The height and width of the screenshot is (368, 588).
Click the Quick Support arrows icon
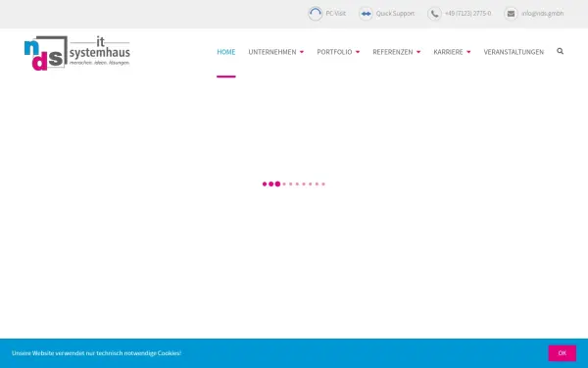(x=366, y=14)
